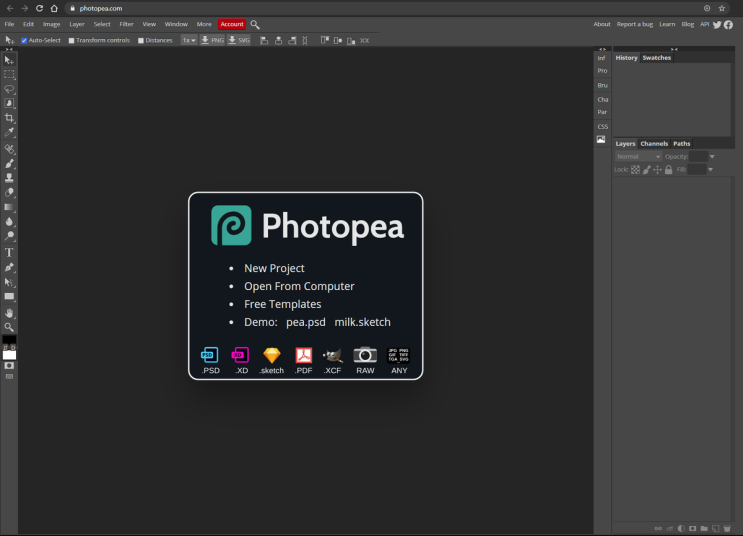Open the Filter menu
Screen dimensions: 743x536
coord(126,24)
